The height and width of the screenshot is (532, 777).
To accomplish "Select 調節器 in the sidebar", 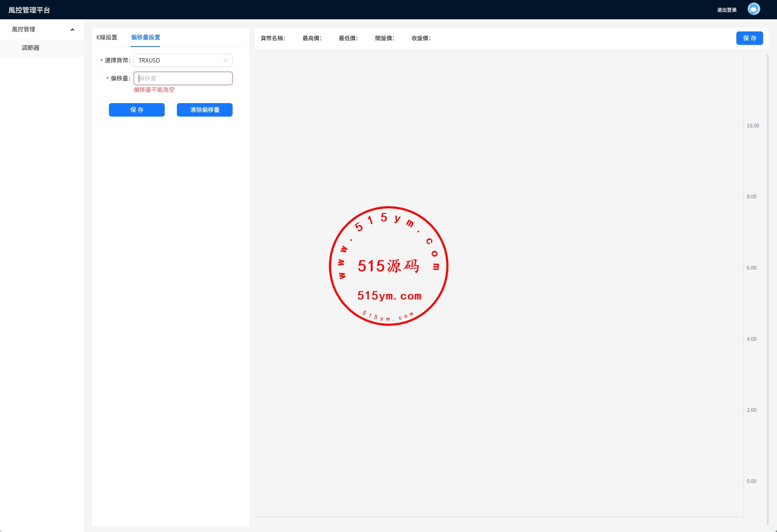I will [x=31, y=48].
